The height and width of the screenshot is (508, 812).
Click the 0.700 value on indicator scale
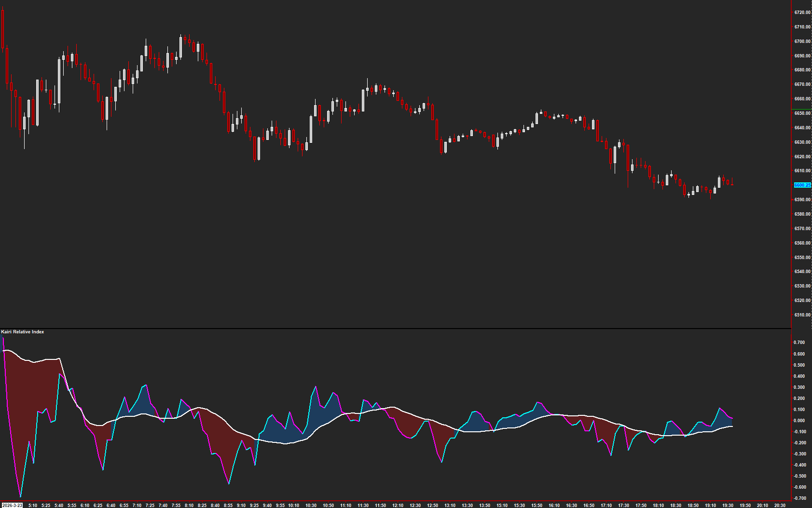(799, 343)
